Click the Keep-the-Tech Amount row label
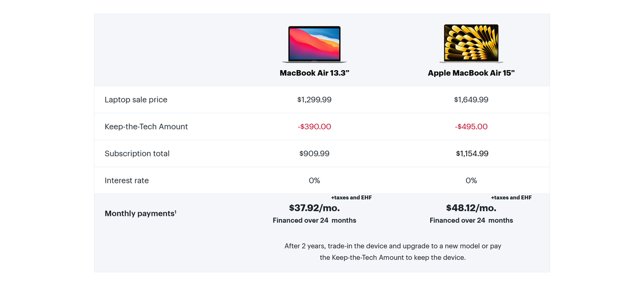The width and height of the screenshot is (644, 286). point(146,127)
